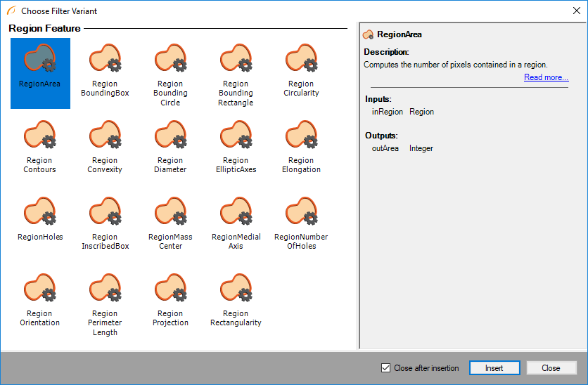Screen dimensions: 588x385
Task: Select the Region Perimeter Length filter
Action: [x=105, y=288]
